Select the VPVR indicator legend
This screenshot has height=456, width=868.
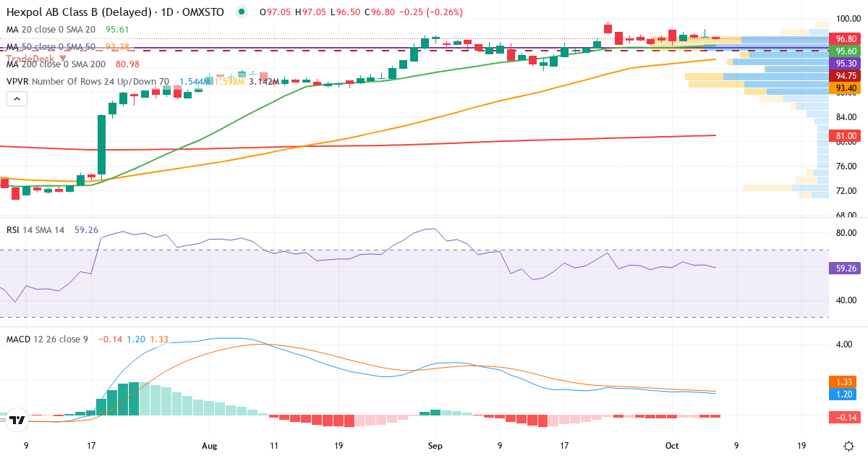[x=88, y=82]
